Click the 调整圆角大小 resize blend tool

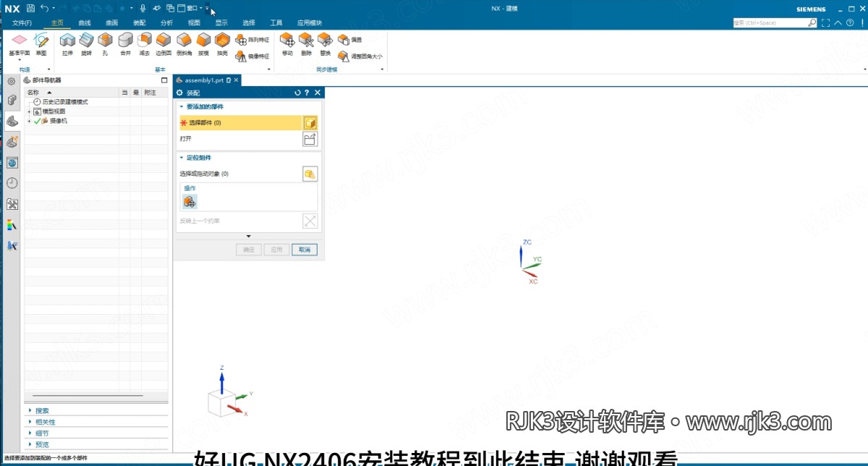(360, 56)
